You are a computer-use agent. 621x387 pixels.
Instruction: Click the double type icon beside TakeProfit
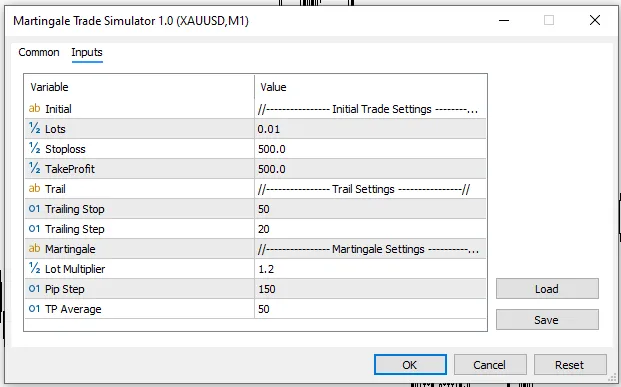pyautogui.click(x=34, y=168)
